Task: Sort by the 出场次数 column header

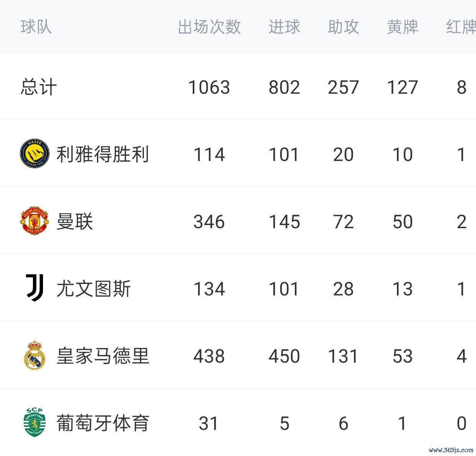Action: pos(209,27)
